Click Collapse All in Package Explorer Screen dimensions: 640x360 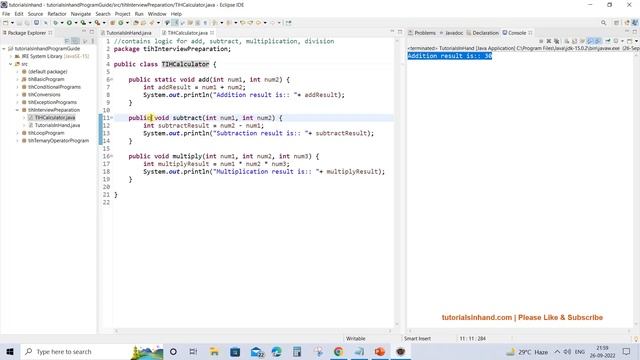click(66, 41)
